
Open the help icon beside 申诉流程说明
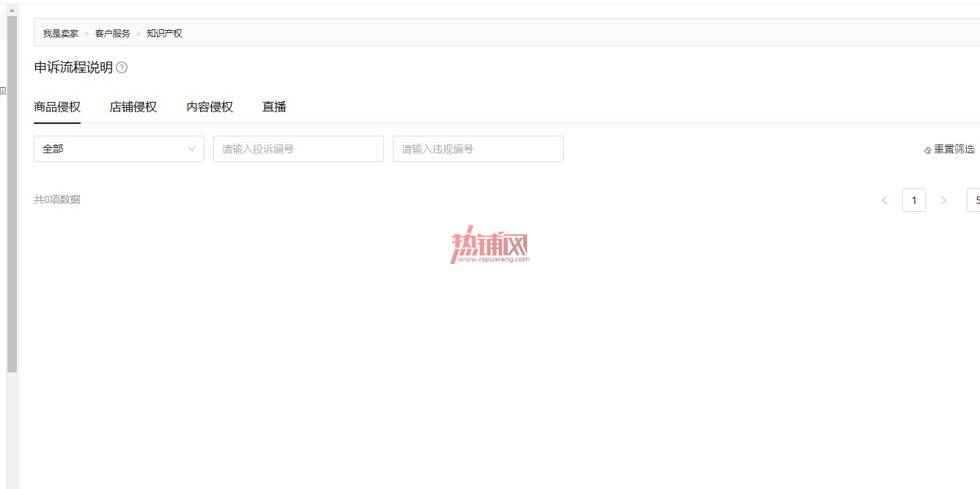122,67
